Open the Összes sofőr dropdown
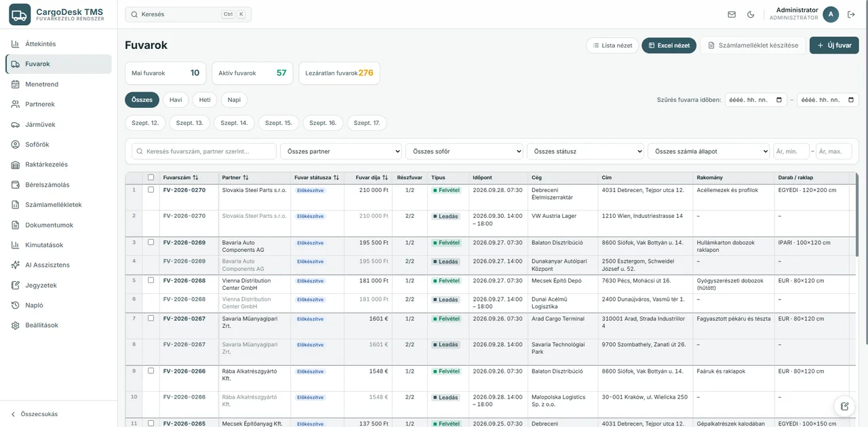 pyautogui.click(x=465, y=151)
